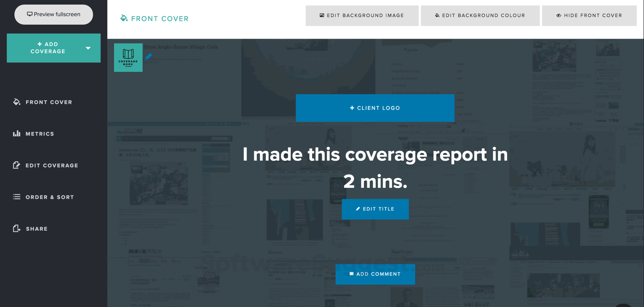Click the eye icon on Hide Front Cover
The image size is (644, 307).
tap(558, 15)
